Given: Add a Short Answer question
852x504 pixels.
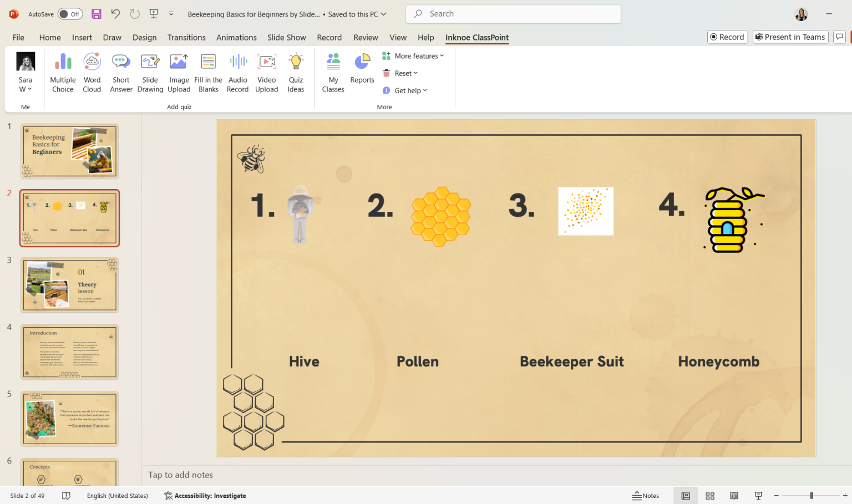Looking at the screenshot, I should click(x=121, y=73).
